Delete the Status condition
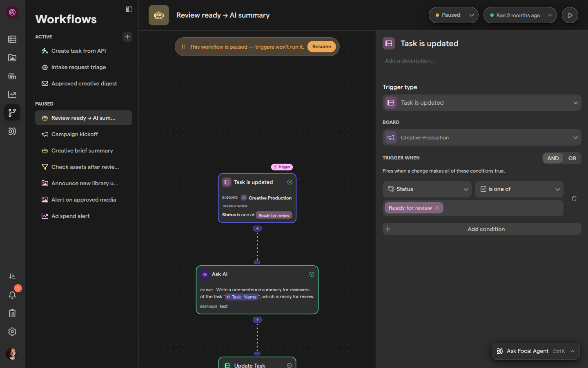Image resolution: width=588 pixels, height=368 pixels. tap(574, 198)
